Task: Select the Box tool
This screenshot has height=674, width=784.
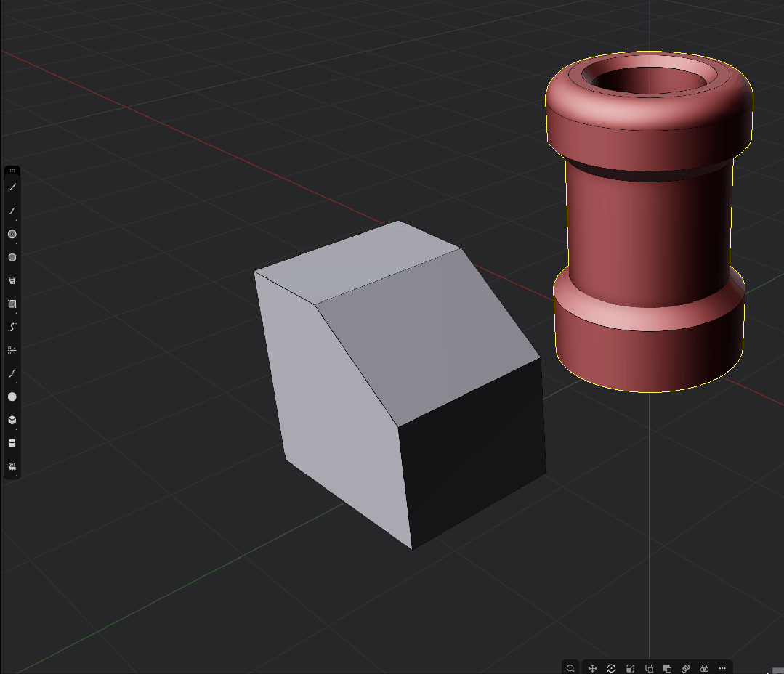Action: coord(12,420)
